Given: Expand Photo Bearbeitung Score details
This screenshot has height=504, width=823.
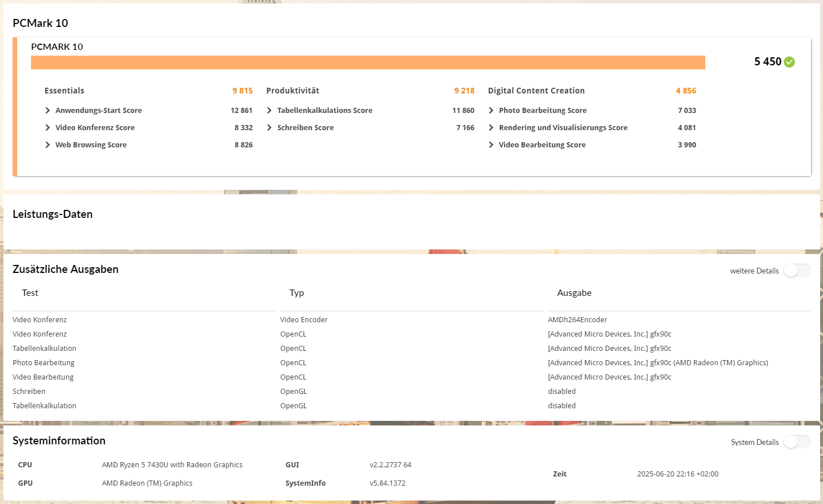Looking at the screenshot, I should tap(491, 111).
